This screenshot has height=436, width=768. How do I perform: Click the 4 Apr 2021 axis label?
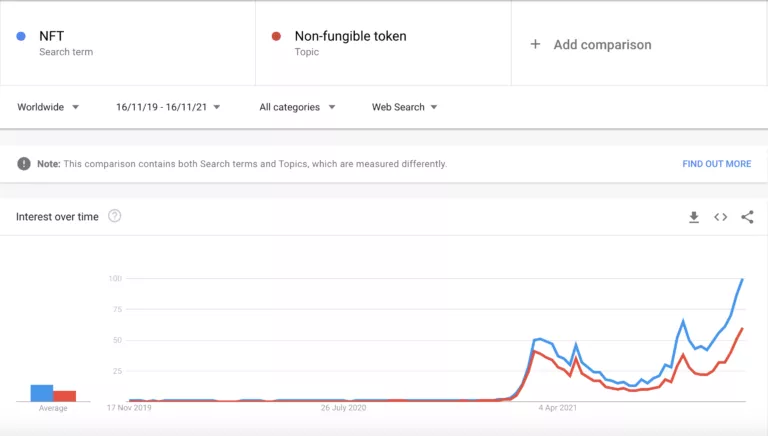click(x=558, y=408)
